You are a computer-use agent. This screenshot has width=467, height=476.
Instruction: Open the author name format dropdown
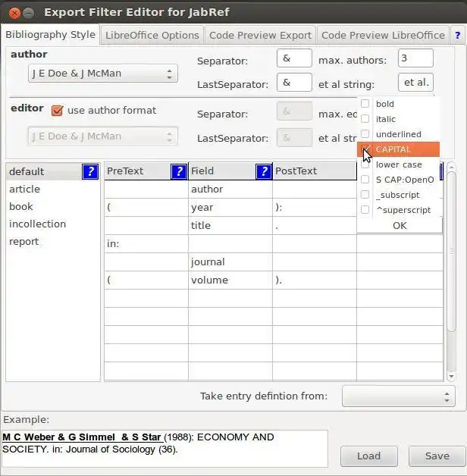103,74
